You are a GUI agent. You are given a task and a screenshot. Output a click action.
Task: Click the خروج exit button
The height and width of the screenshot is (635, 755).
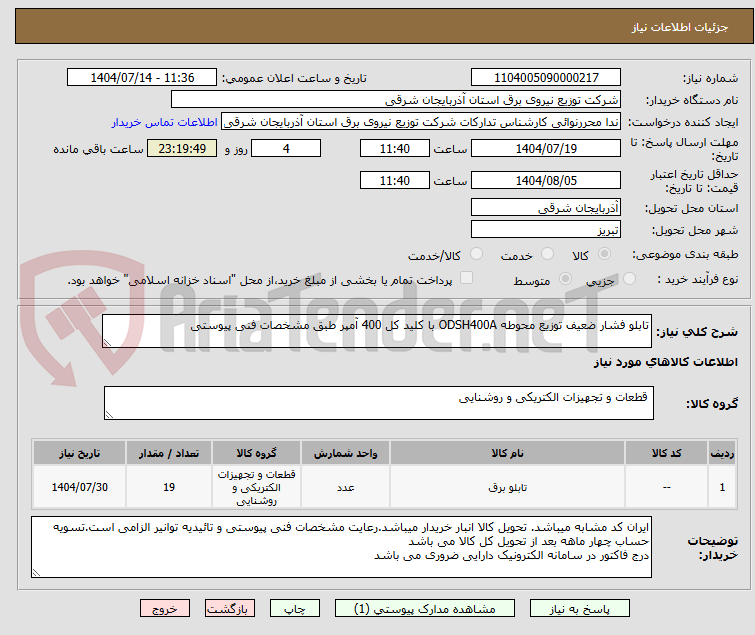[x=165, y=609]
